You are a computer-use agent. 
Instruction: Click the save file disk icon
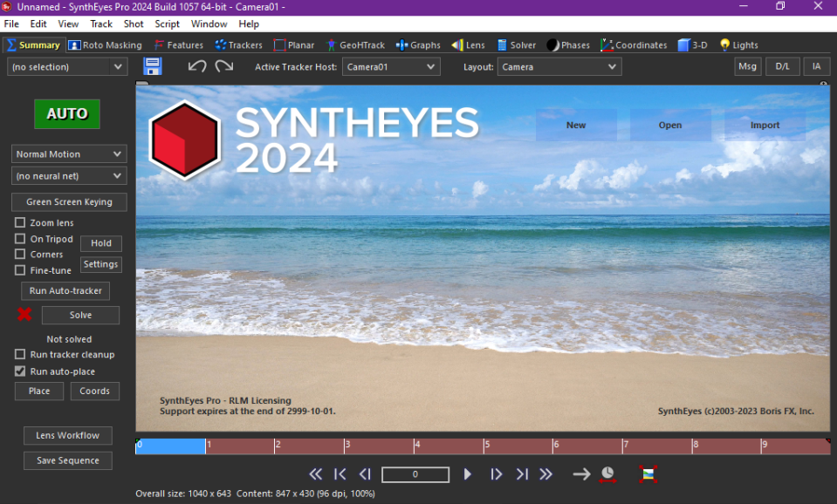pos(152,66)
